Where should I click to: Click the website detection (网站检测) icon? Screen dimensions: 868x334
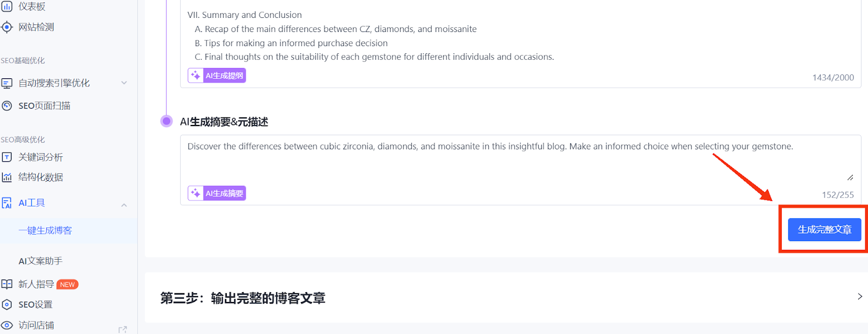click(x=7, y=27)
